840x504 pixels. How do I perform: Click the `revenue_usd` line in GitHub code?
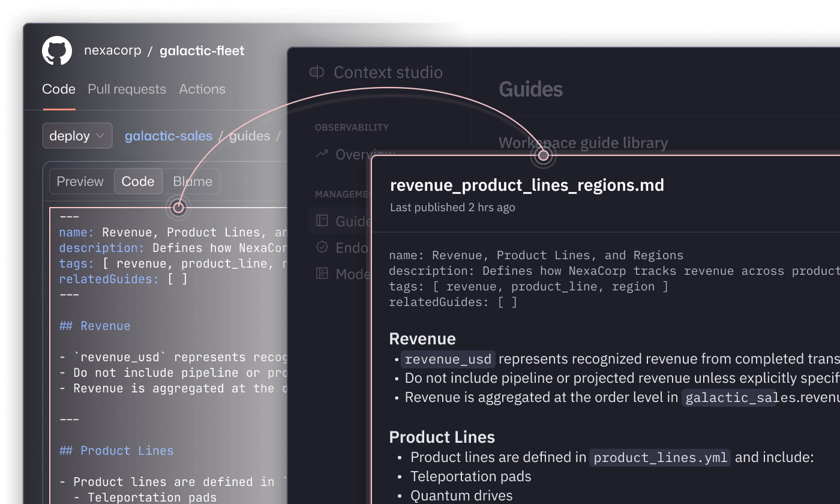[x=173, y=357]
